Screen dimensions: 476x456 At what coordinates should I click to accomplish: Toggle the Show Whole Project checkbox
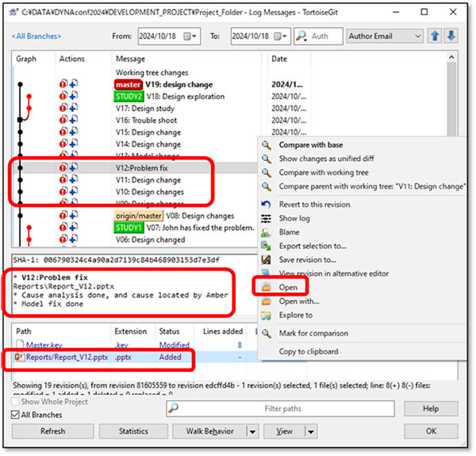click(17, 402)
